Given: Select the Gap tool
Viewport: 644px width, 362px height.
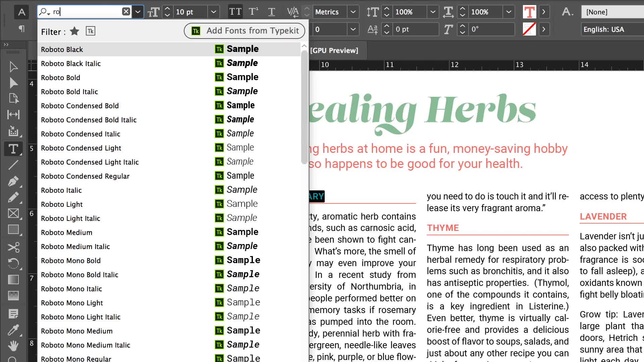Looking at the screenshot, I should coord(13,115).
